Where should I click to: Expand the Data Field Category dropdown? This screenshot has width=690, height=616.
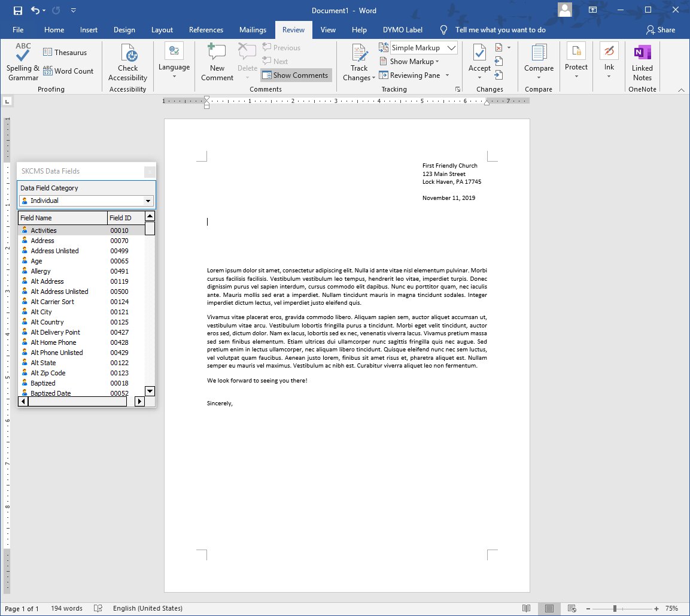148,201
